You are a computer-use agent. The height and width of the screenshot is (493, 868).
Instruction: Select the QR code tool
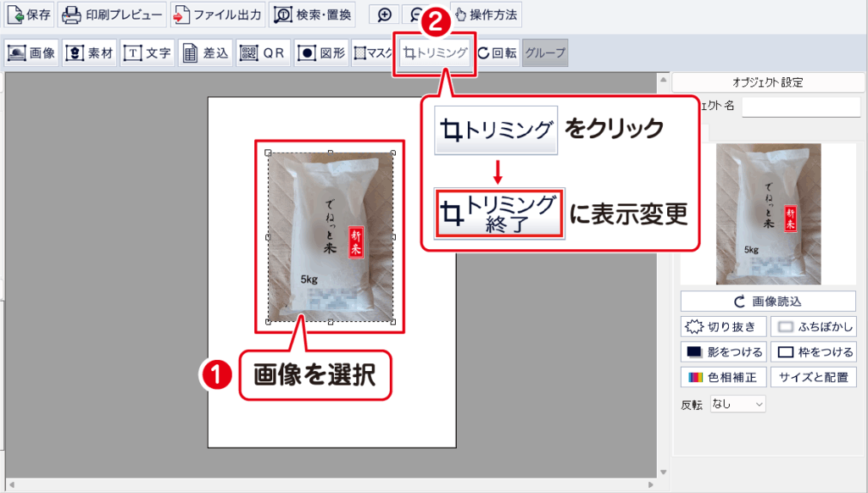tap(262, 53)
